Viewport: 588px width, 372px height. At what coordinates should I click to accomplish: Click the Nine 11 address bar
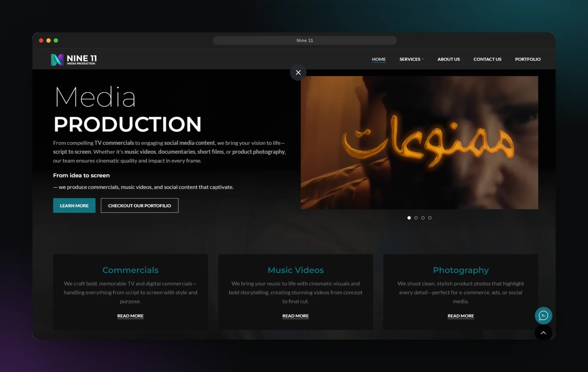click(x=305, y=40)
